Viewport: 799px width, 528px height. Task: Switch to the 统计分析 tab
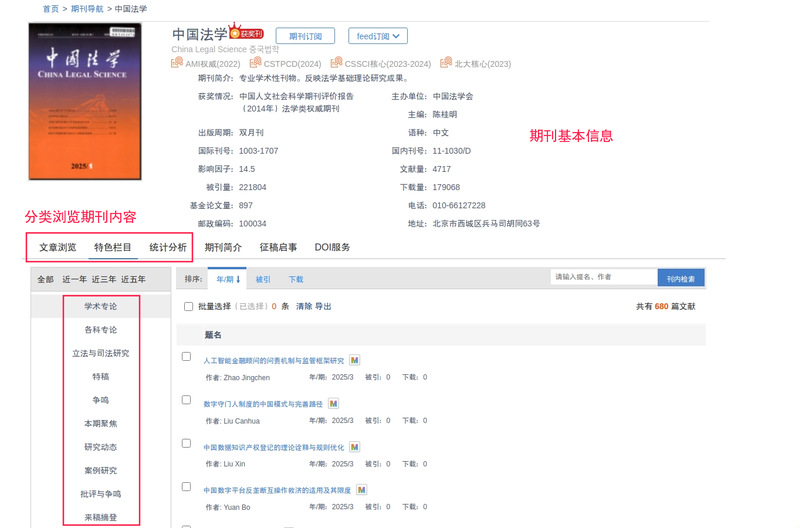point(167,247)
